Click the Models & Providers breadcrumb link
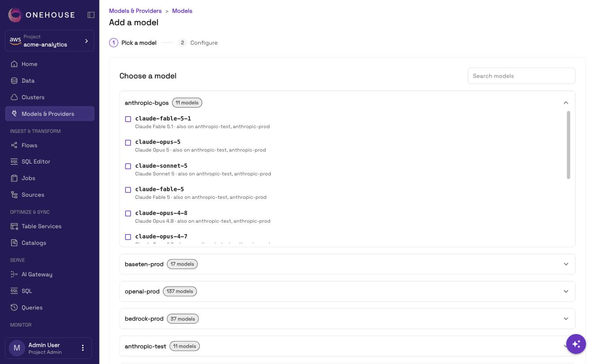The image size is (596, 364). click(x=135, y=11)
